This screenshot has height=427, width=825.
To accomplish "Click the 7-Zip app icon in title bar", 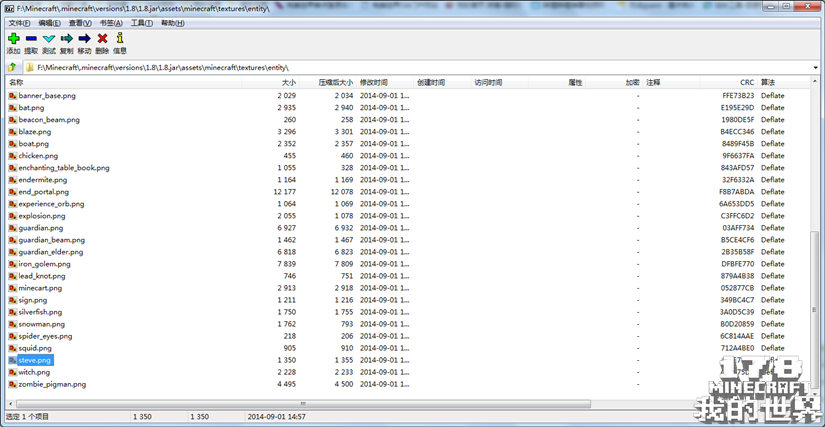I will [x=9, y=9].
